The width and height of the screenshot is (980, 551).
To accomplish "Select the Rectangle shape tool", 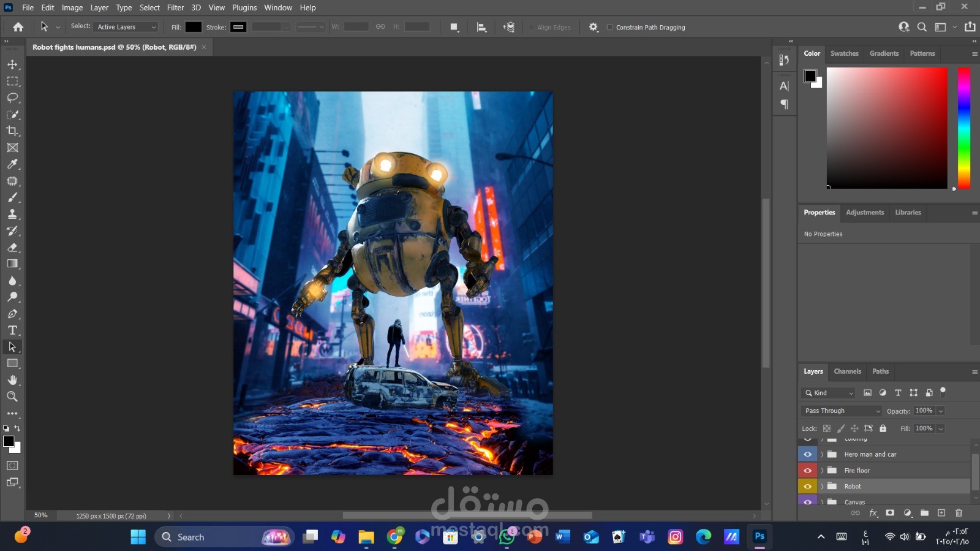I will pyautogui.click(x=12, y=363).
